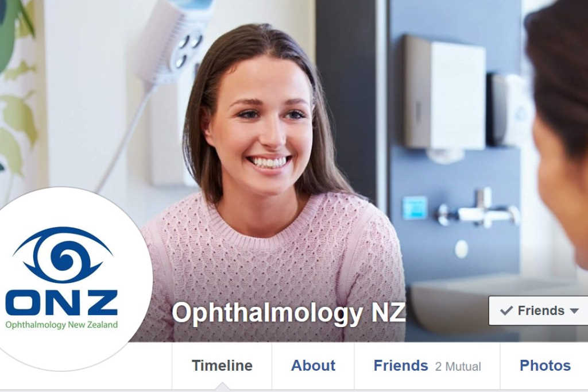Click green Ophthalmology New Zealand logo text

click(x=61, y=325)
